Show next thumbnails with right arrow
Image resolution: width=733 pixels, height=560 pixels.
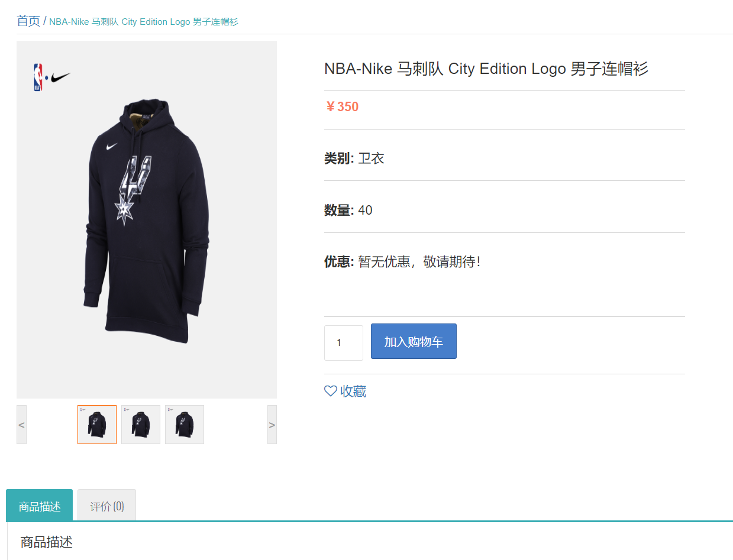click(272, 425)
